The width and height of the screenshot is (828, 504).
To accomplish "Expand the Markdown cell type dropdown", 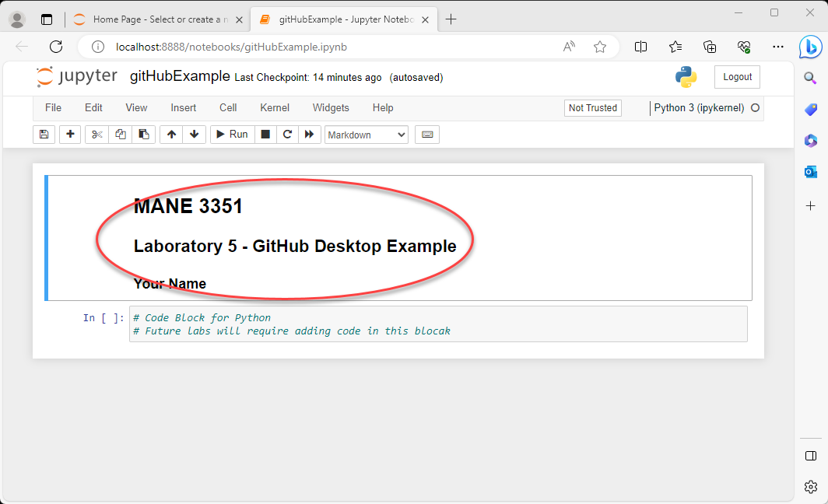I will (366, 135).
